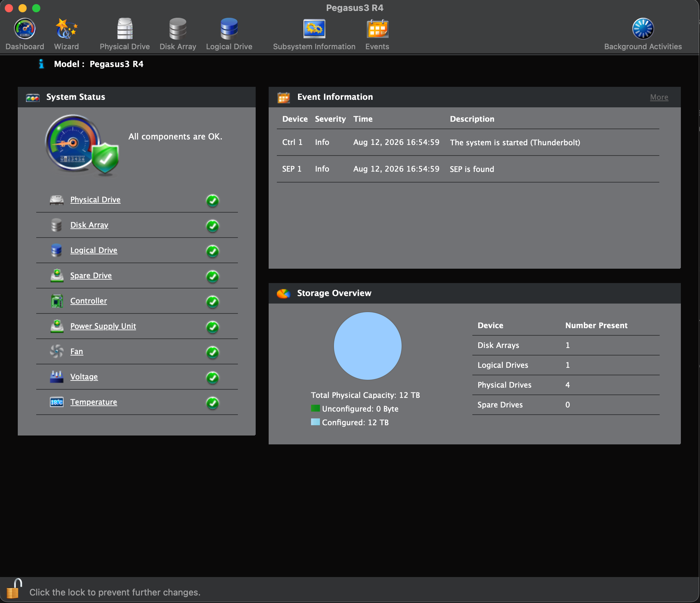Open the Temperature link
The height and width of the screenshot is (603, 700).
[94, 402]
